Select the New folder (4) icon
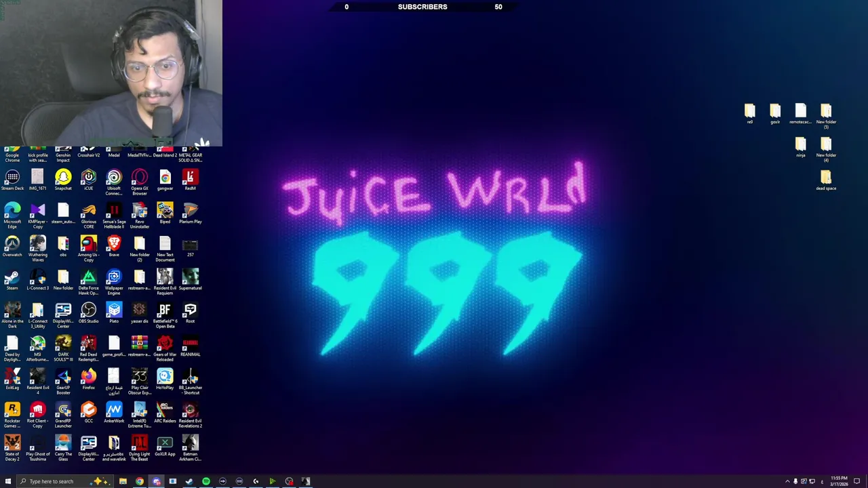 [x=826, y=150]
